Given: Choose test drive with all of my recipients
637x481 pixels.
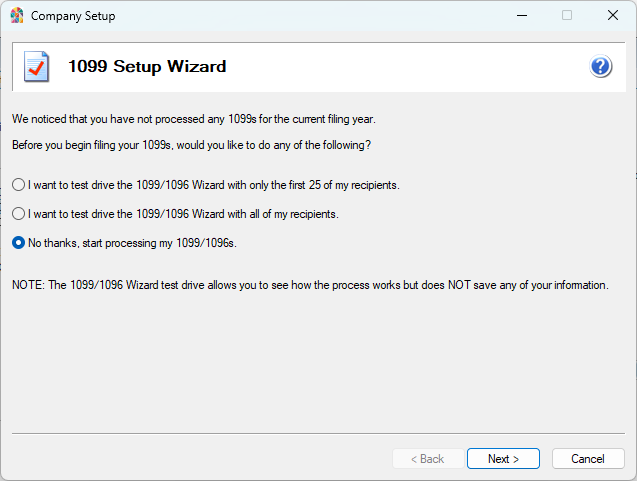Looking at the screenshot, I should (18, 214).
